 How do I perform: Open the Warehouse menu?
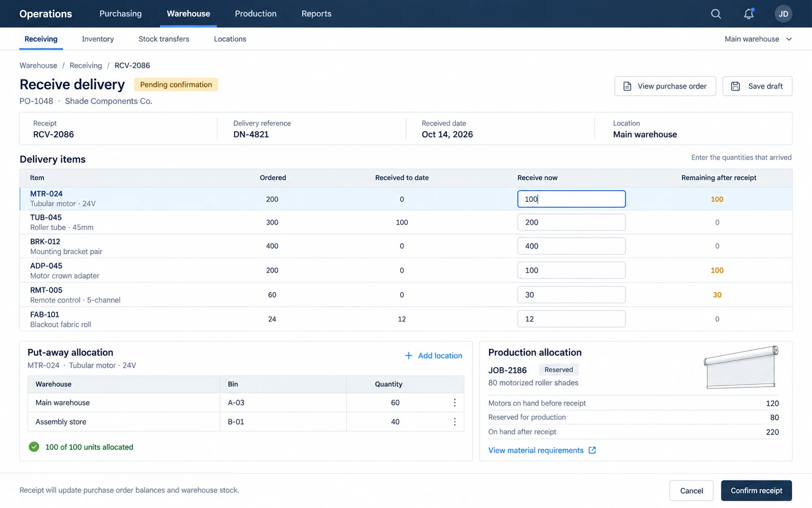pyautogui.click(x=188, y=14)
